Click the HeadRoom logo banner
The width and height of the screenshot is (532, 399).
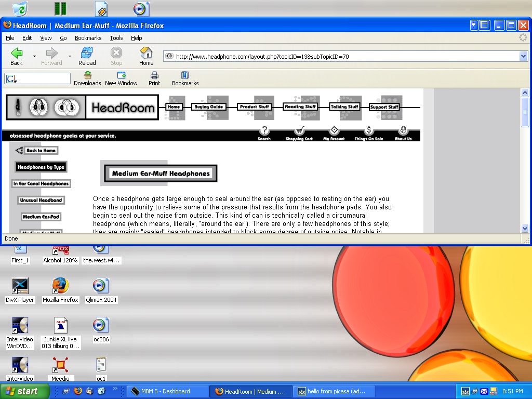pyautogui.click(x=83, y=107)
